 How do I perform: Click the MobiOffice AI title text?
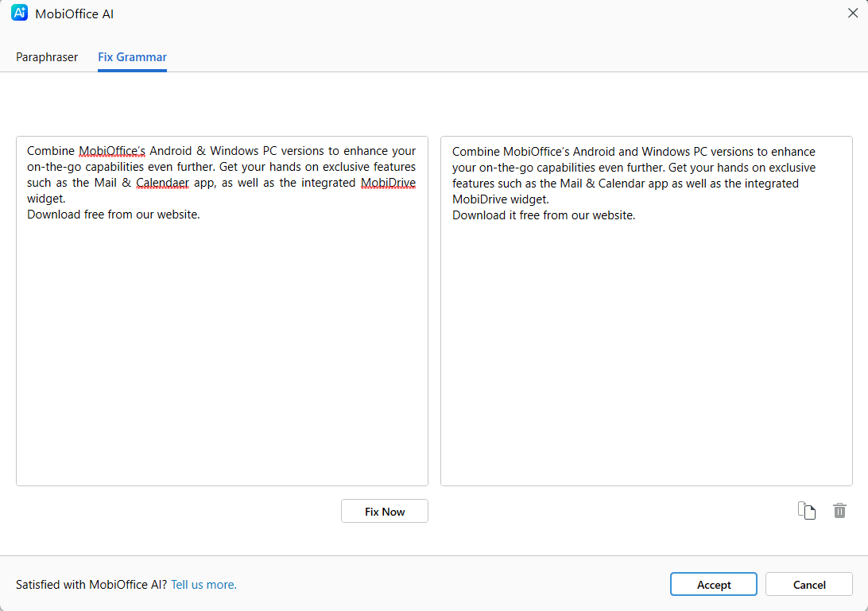[74, 14]
